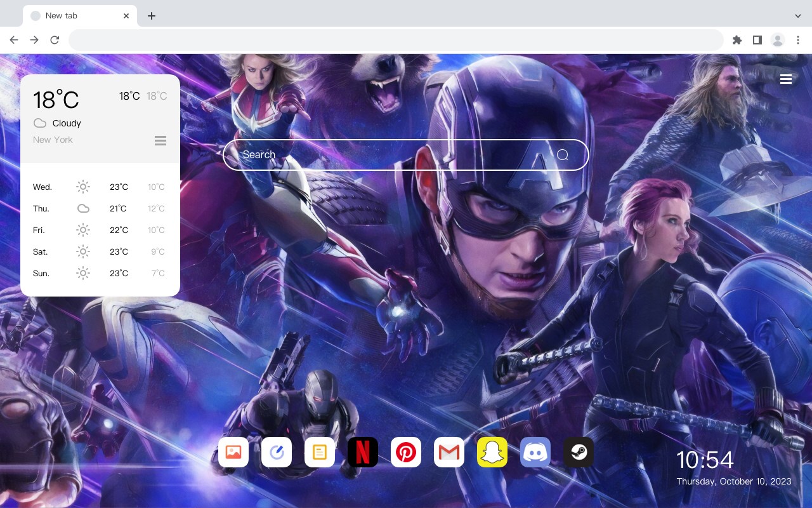Click the Thursday cloudy weather icon
812x508 pixels.
tap(83, 208)
